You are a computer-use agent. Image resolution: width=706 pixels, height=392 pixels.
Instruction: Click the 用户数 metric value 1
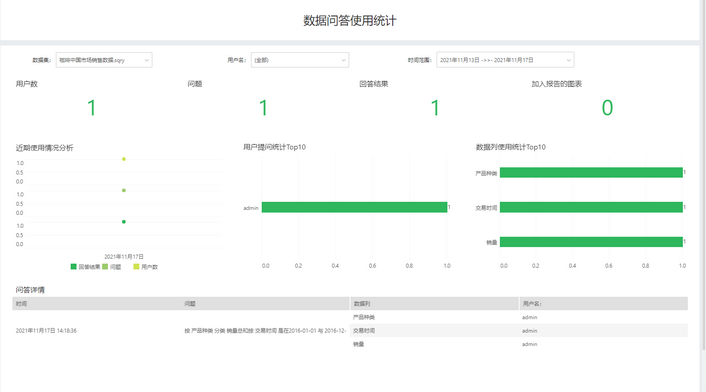[91, 108]
